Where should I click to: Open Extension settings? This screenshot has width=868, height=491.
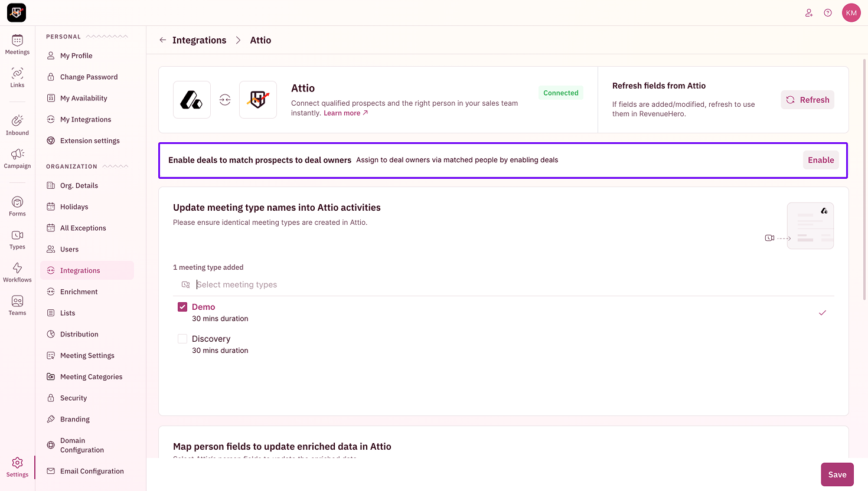[x=87, y=140]
